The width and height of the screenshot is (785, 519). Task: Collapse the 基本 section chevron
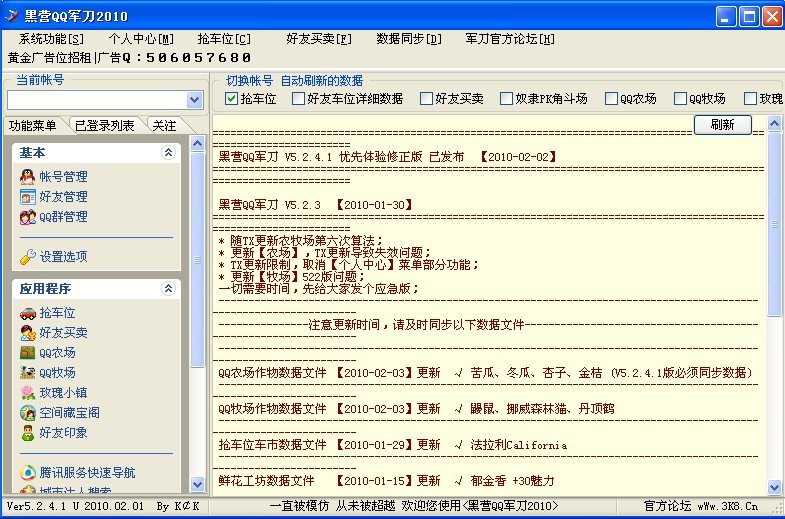click(x=168, y=153)
